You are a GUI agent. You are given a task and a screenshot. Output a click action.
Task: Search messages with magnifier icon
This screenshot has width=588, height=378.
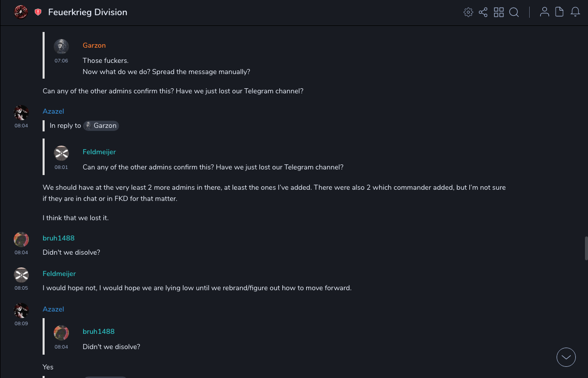click(x=514, y=12)
